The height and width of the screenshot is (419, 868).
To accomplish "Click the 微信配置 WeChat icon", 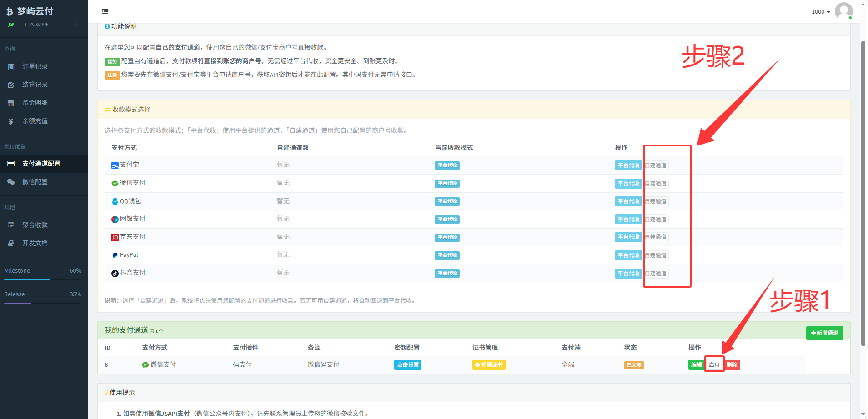I will pyautogui.click(x=11, y=182).
